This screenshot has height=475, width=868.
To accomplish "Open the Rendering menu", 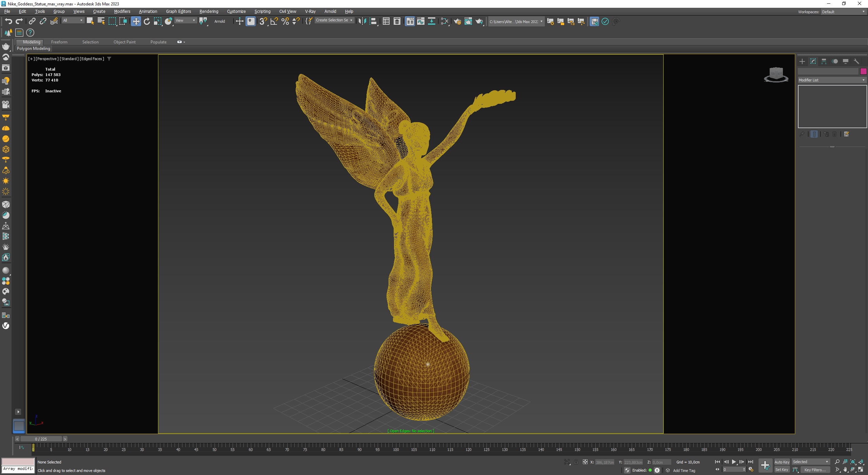I will tap(209, 12).
